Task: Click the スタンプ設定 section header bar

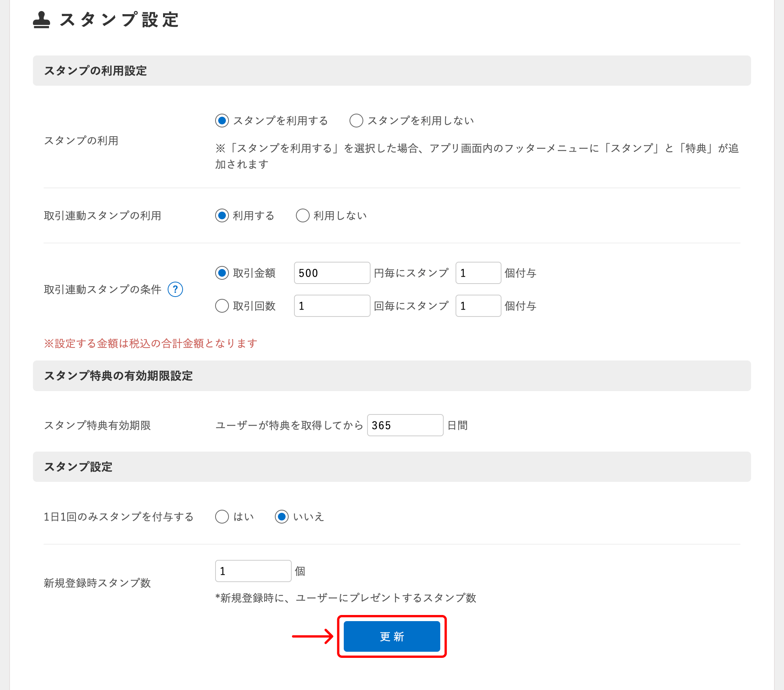Action: coord(78,467)
